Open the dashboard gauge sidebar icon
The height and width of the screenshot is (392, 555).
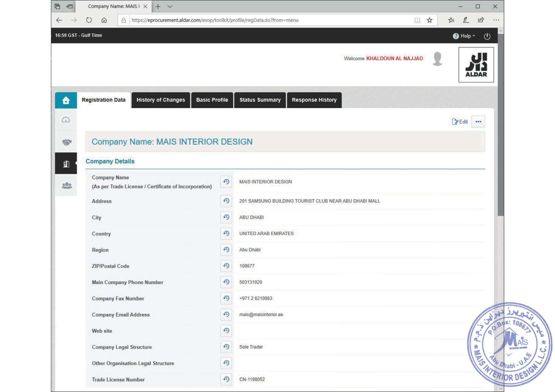[x=66, y=120]
